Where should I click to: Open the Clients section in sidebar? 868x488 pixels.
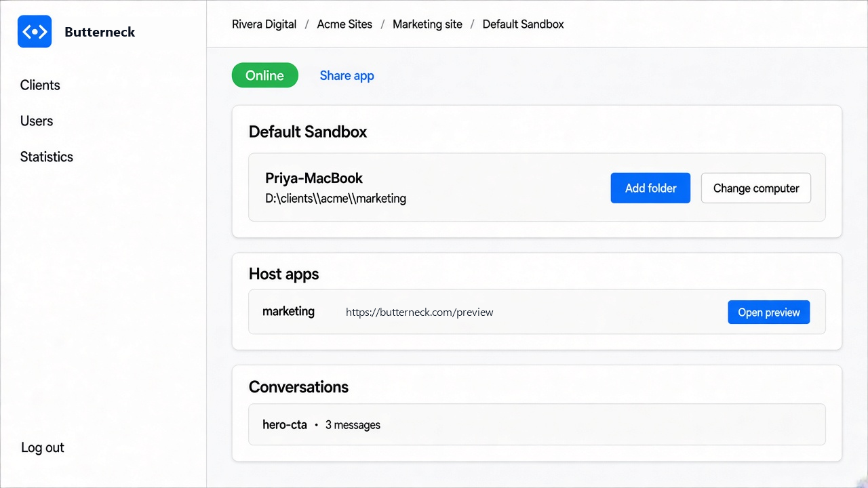[x=40, y=85]
